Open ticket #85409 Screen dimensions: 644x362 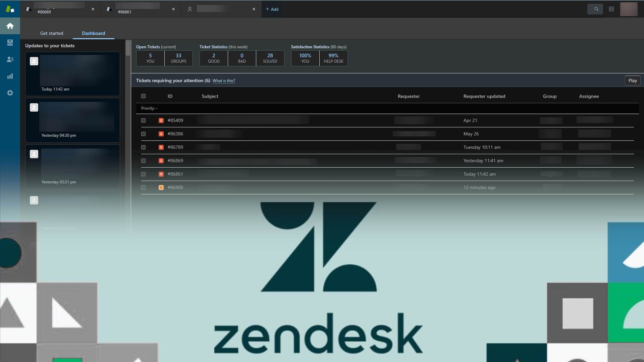pyautogui.click(x=175, y=120)
